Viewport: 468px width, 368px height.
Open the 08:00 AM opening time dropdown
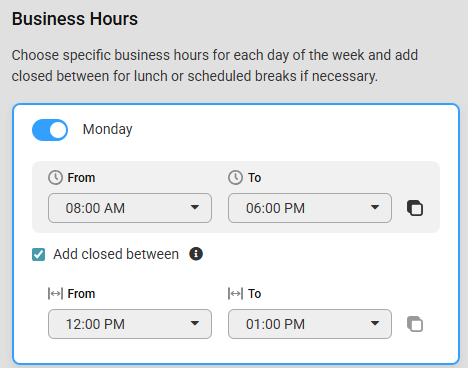pyautogui.click(x=130, y=208)
